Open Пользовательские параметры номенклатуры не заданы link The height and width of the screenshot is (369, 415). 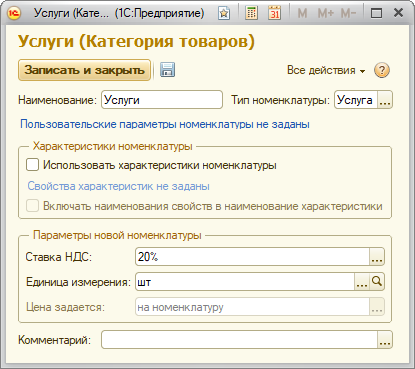tap(165, 124)
